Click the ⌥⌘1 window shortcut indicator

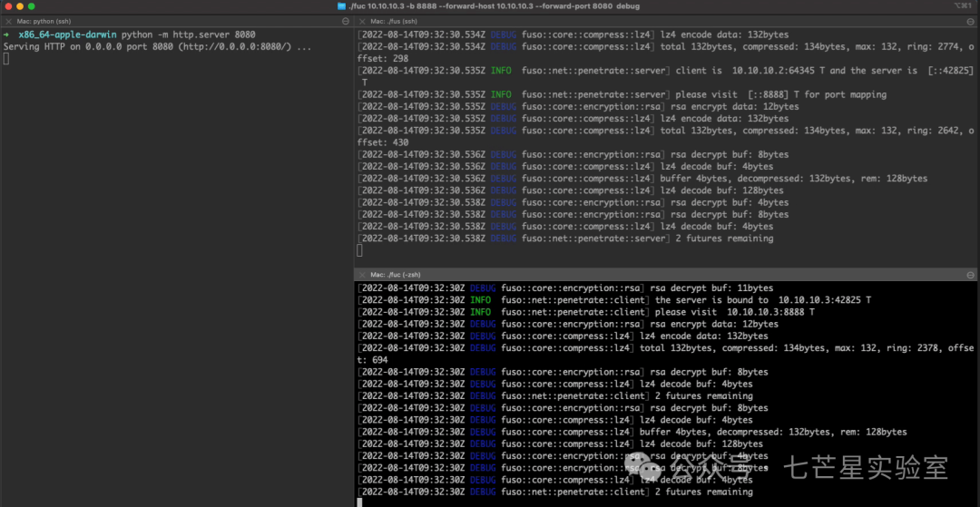click(965, 6)
